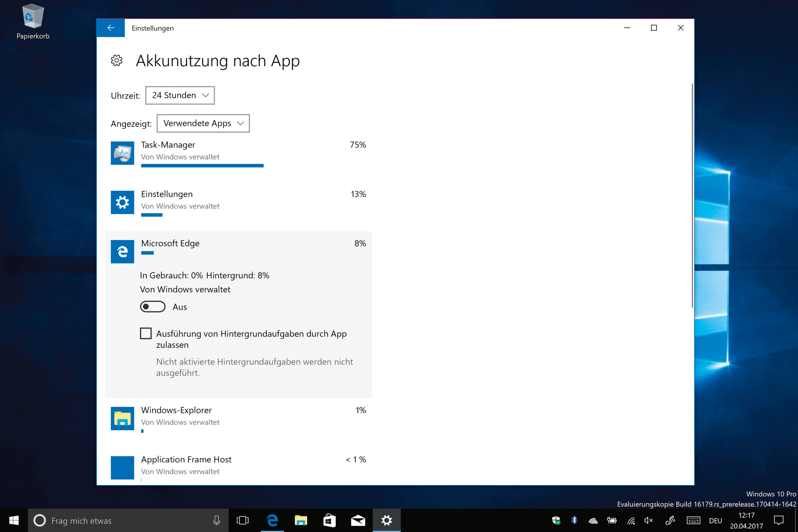
Task: Click the Windows-Explorer app icon in list
Action: pyautogui.click(x=122, y=418)
